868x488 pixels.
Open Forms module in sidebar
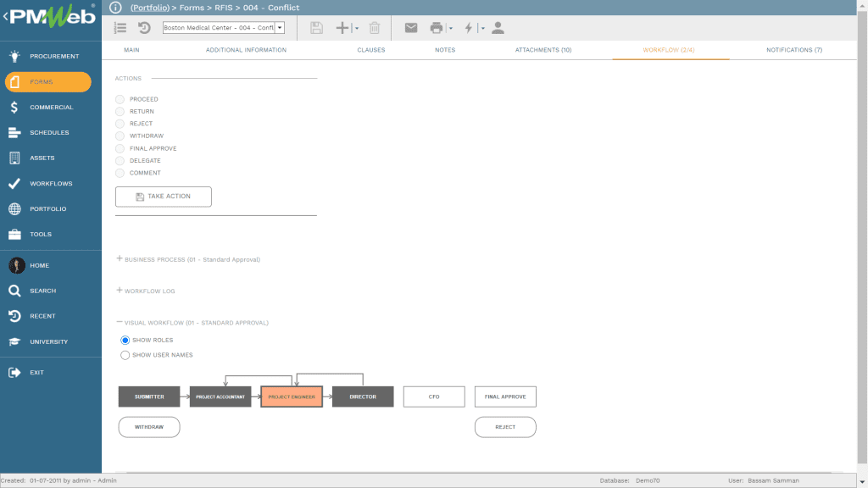48,82
